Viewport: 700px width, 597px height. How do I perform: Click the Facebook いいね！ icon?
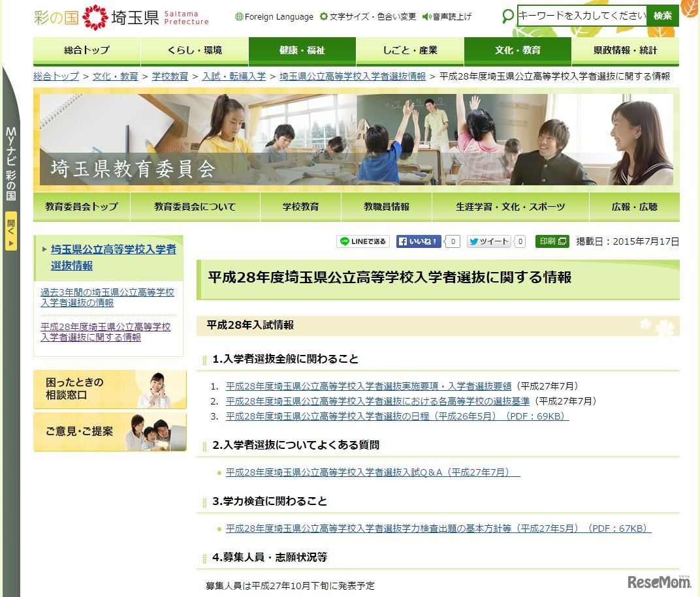tap(417, 241)
